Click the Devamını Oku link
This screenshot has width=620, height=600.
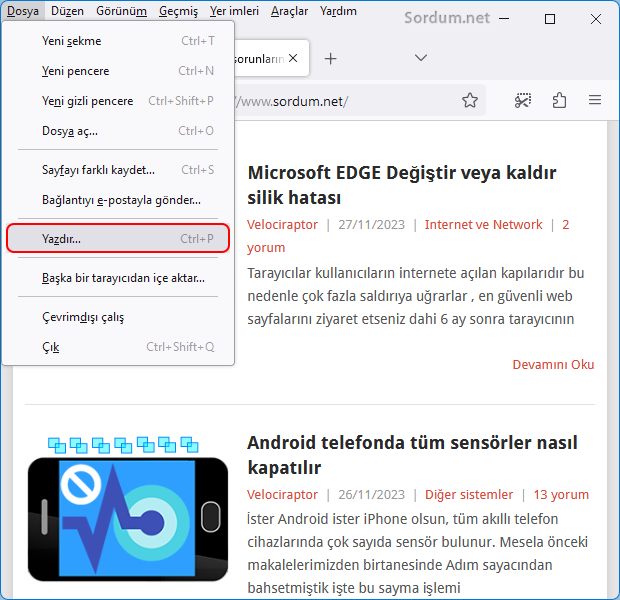pyautogui.click(x=553, y=364)
